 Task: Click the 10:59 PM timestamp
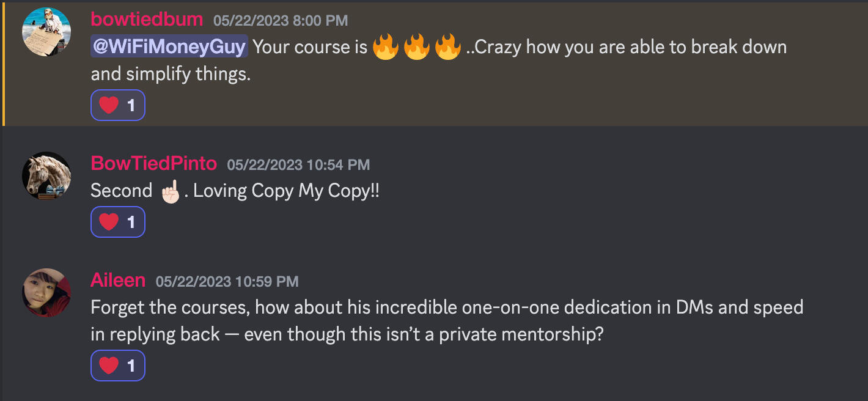pyautogui.click(x=227, y=282)
